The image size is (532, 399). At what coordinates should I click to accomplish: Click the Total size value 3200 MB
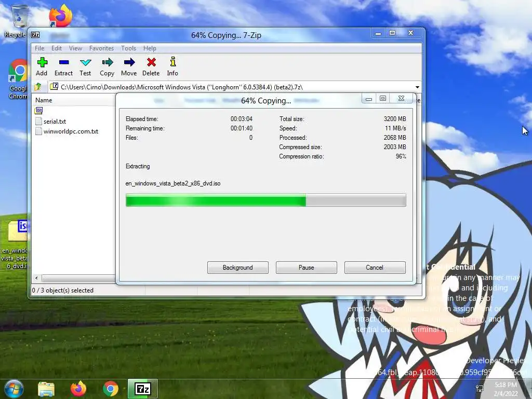(x=395, y=119)
